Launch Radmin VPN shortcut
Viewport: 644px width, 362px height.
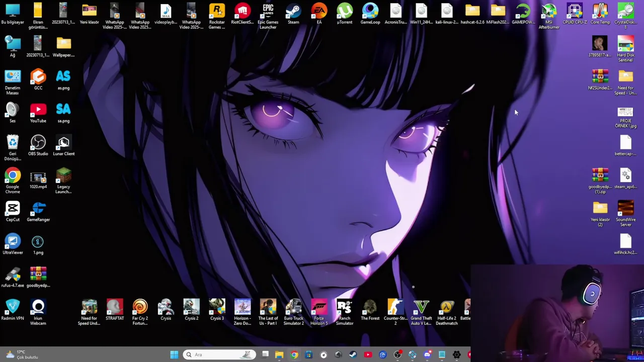pos(13,310)
